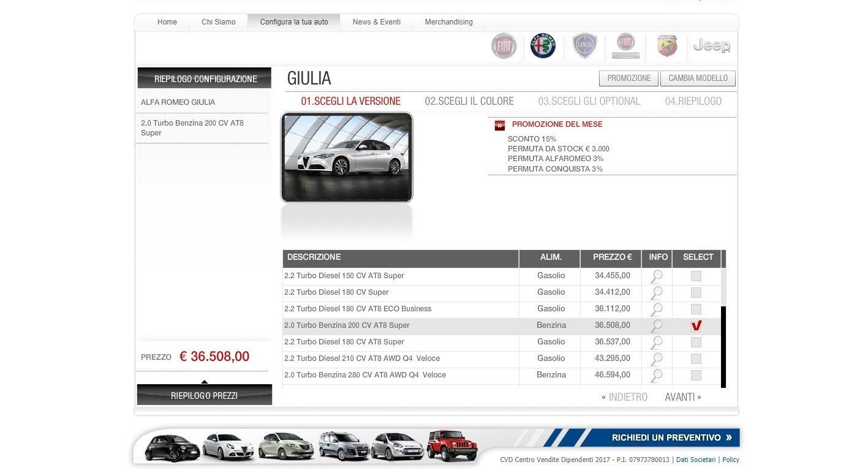The width and height of the screenshot is (868, 470).
Task: Click the Alim. column header
Action: click(x=550, y=258)
